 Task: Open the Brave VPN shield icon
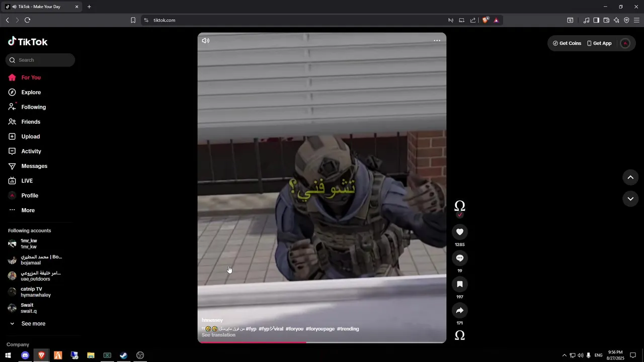coord(626,20)
